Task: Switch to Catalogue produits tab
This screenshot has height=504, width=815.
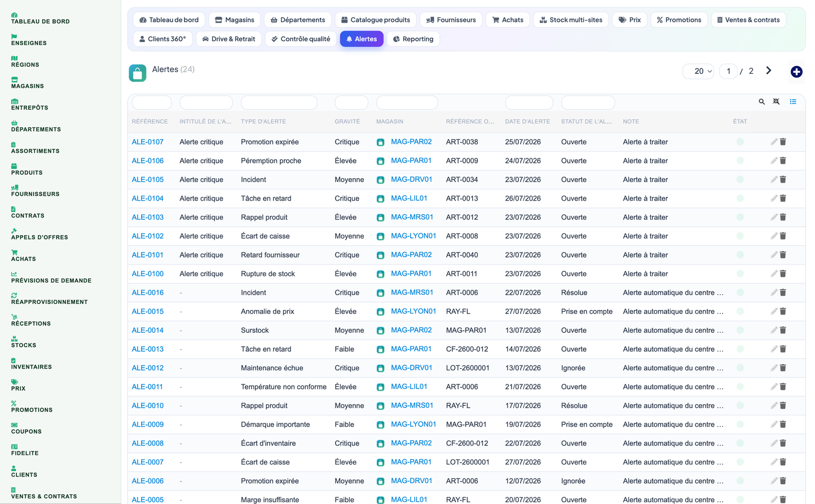Action: 376,20
